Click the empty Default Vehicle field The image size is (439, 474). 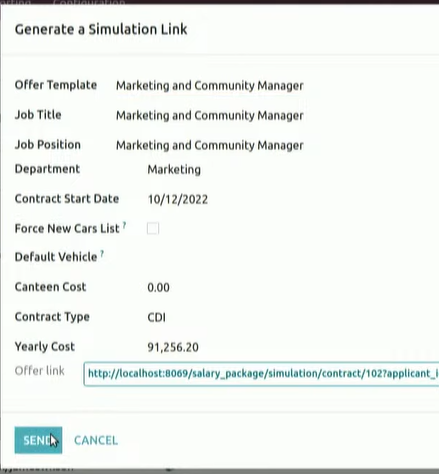[x=233, y=257]
